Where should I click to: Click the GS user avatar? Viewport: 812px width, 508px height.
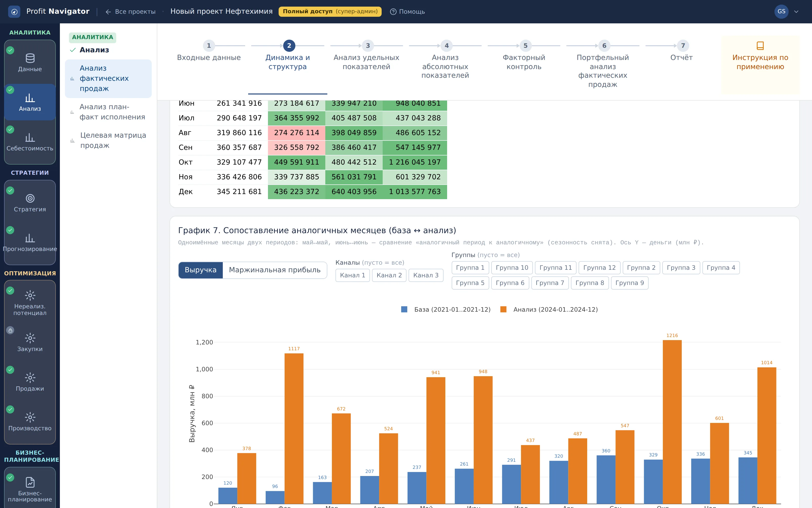click(x=781, y=12)
